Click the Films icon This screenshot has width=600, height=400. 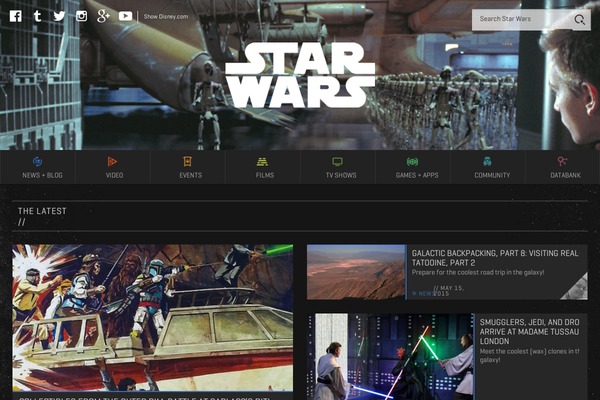(262, 162)
